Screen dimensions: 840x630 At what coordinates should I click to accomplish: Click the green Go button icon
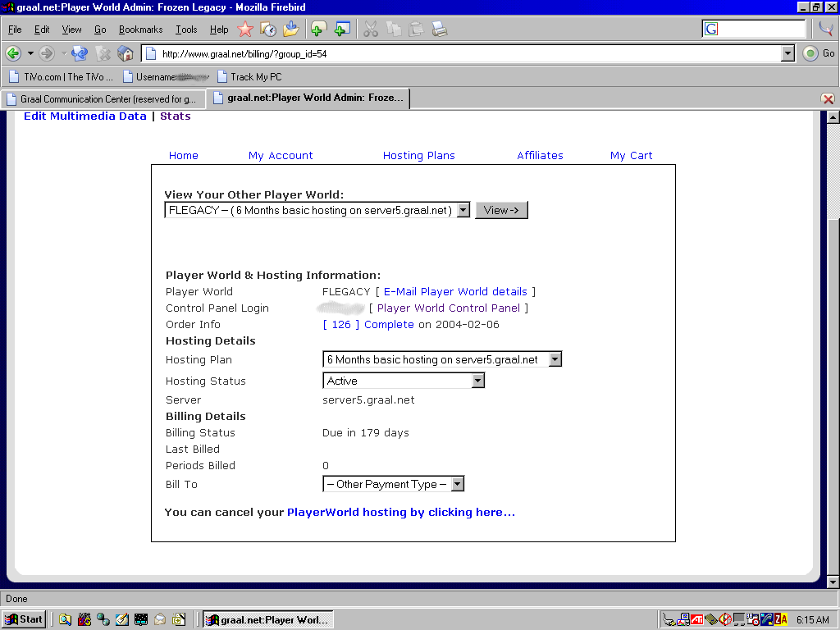tap(810, 53)
